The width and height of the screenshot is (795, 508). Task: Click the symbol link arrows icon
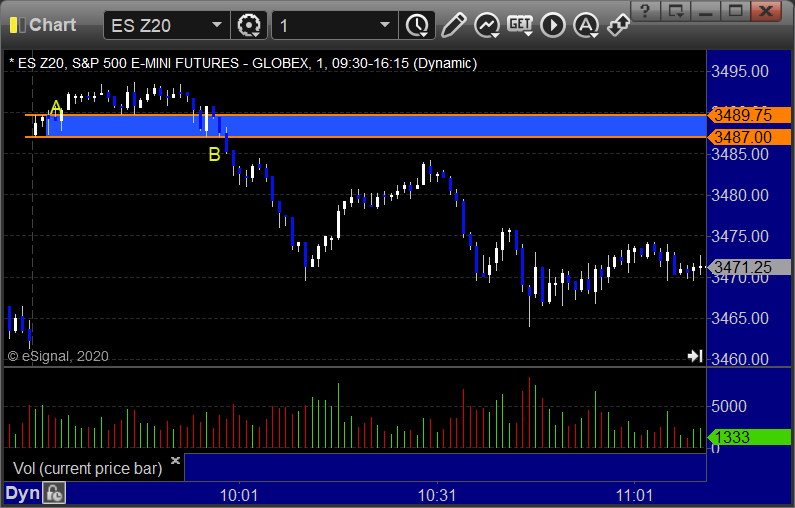pyautogui.click(x=618, y=24)
